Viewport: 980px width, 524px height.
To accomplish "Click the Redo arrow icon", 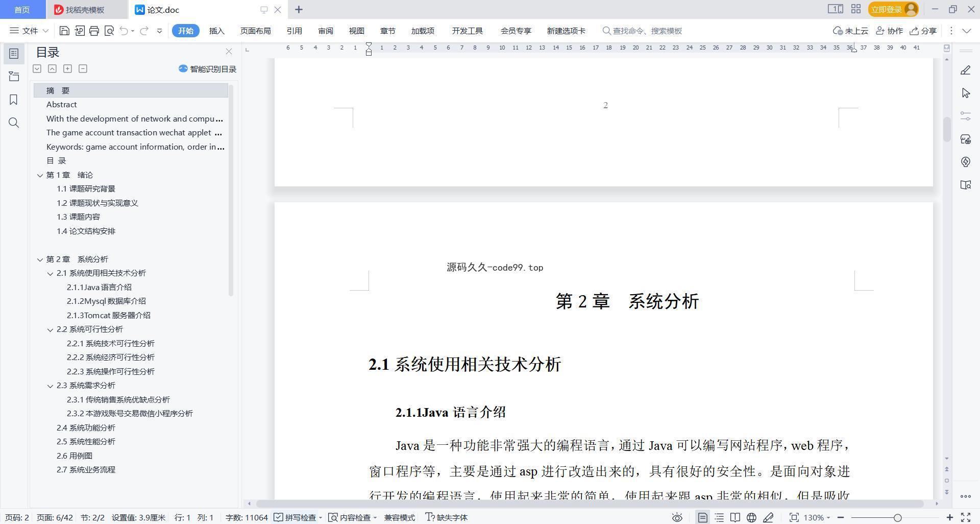I will coord(144,31).
